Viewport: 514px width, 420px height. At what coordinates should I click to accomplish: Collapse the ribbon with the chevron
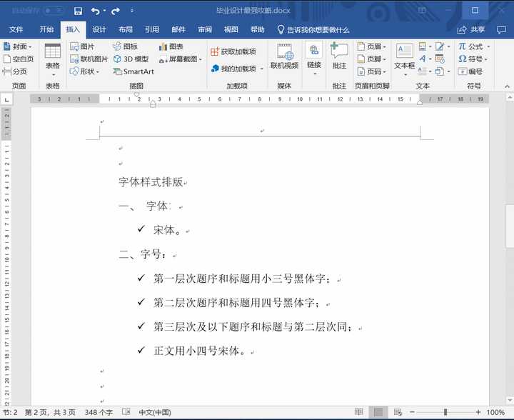coord(507,86)
